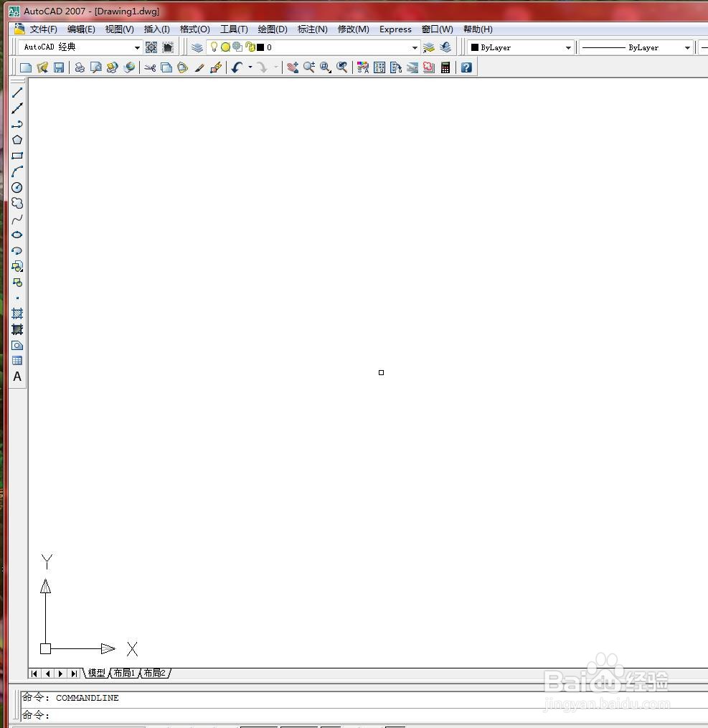Image resolution: width=708 pixels, height=728 pixels.
Task: Click the Save icon
Action: (x=59, y=68)
